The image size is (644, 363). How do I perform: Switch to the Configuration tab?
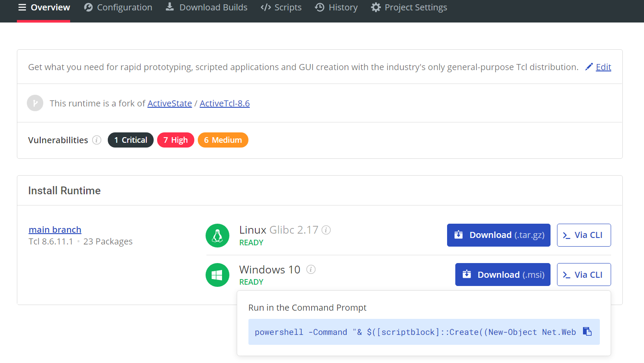tap(118, 7)
